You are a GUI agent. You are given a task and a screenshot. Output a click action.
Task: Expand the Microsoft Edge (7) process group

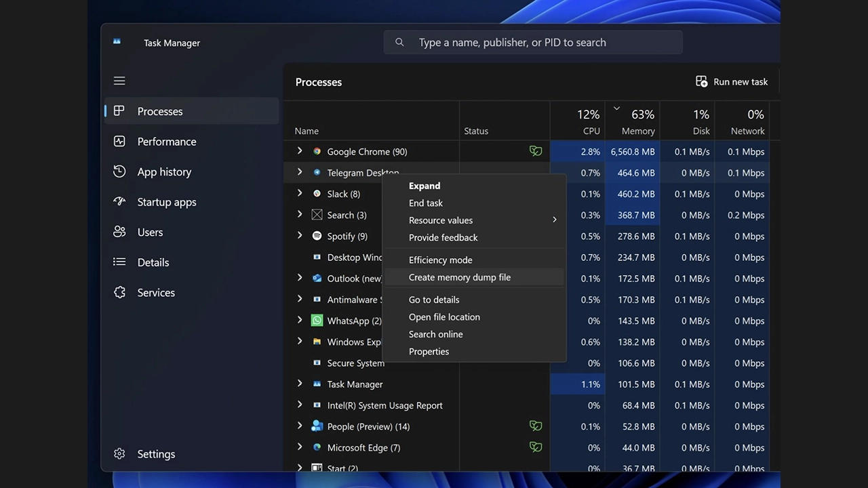300,447
